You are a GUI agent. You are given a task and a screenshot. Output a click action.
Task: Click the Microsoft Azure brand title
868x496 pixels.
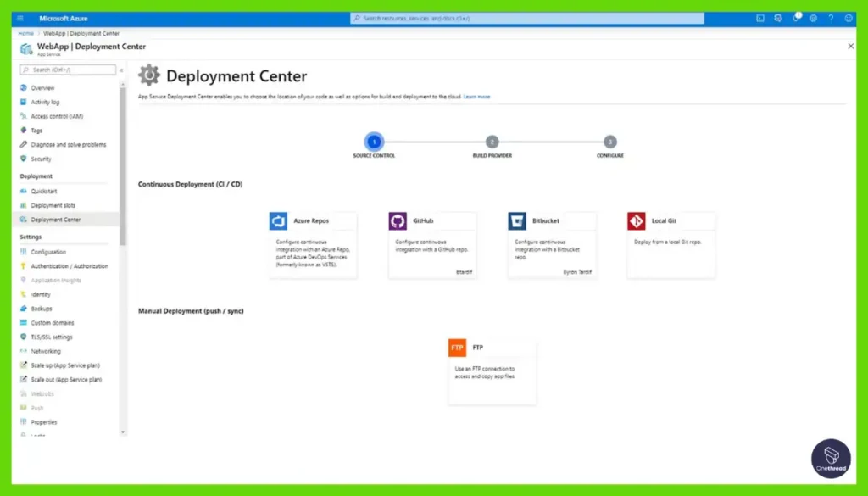tap(63, 19)
